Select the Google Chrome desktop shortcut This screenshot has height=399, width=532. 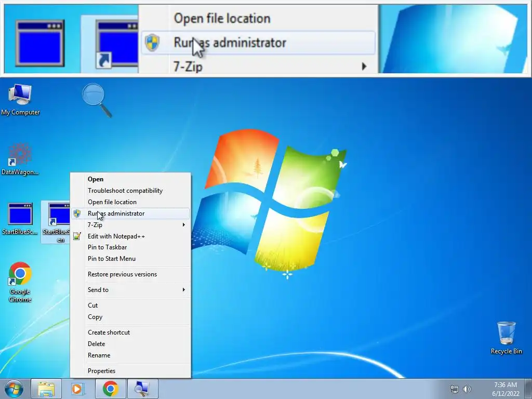(20, 282)
